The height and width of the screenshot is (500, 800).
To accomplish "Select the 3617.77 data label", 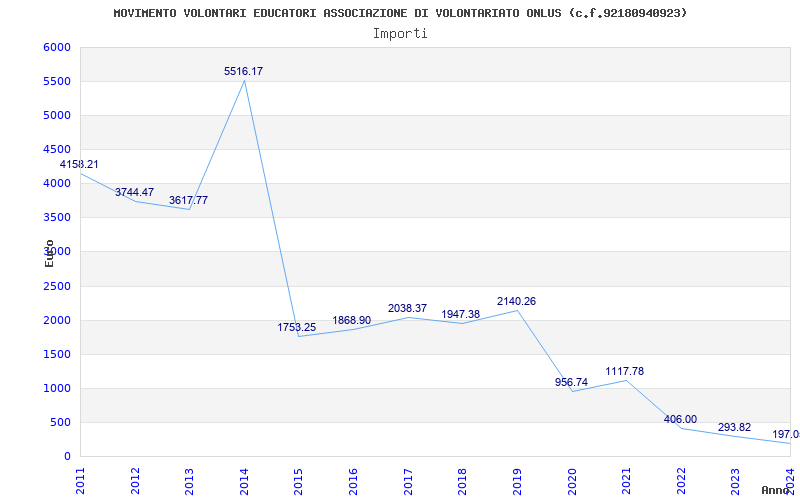I will pos(188,201).
